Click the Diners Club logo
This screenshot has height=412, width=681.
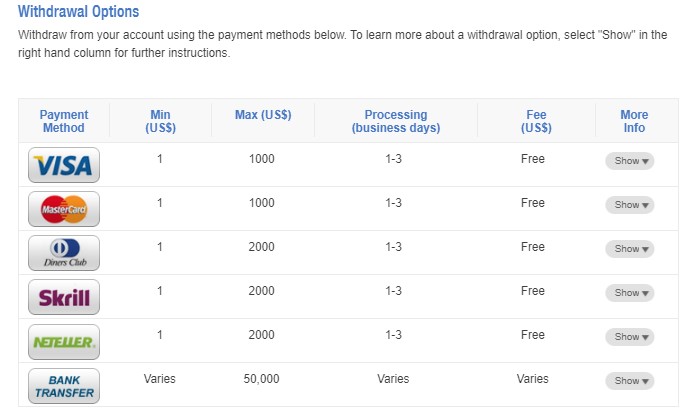click(64, 252)
